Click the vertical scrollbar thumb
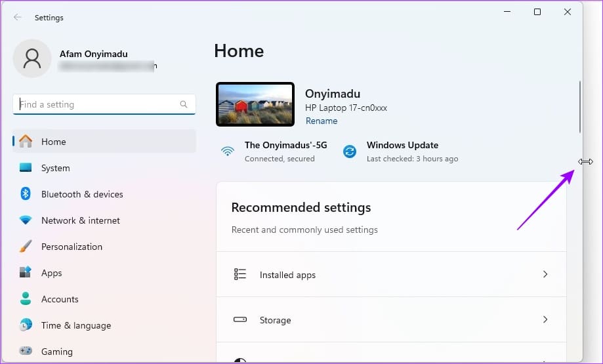The width and height of the screenshot is (603, 364). click(579, 108)
